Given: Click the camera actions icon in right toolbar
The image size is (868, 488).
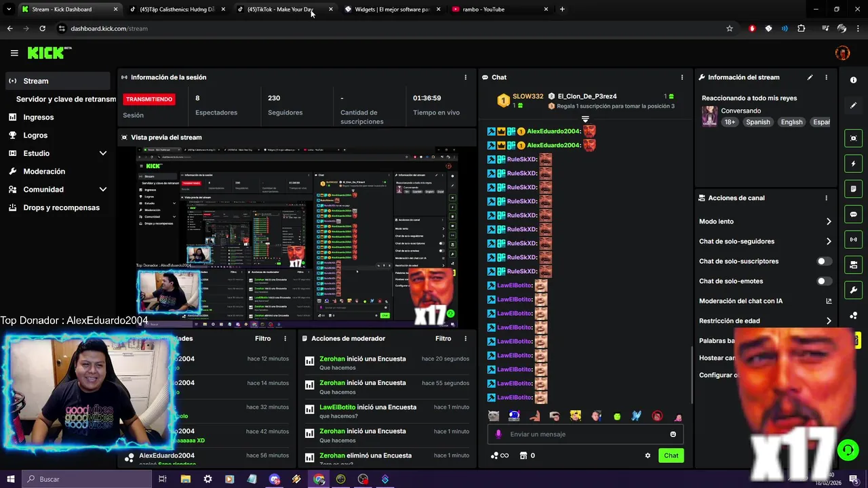Looking at the screenshot, I should click(853, 264).
